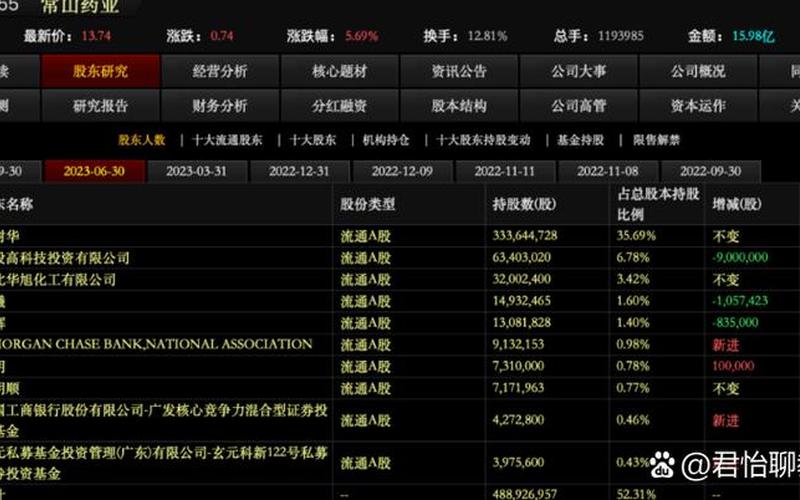Click the -9,000,000 change value
Screen dimensions: 800x500
[x=740, y=257]
